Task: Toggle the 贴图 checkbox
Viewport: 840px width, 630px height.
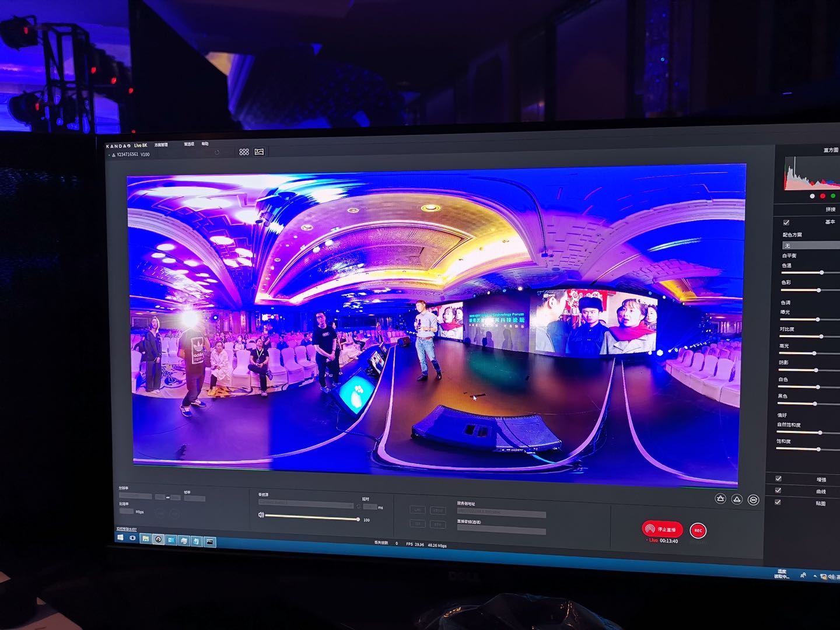Action: pyautogui.click(x=778, y=502)
